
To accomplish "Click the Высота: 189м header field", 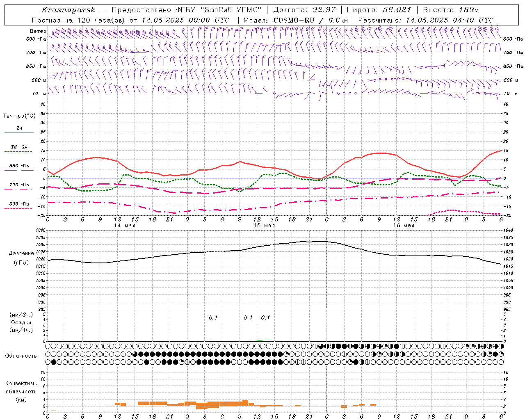I will coord(451,10).
